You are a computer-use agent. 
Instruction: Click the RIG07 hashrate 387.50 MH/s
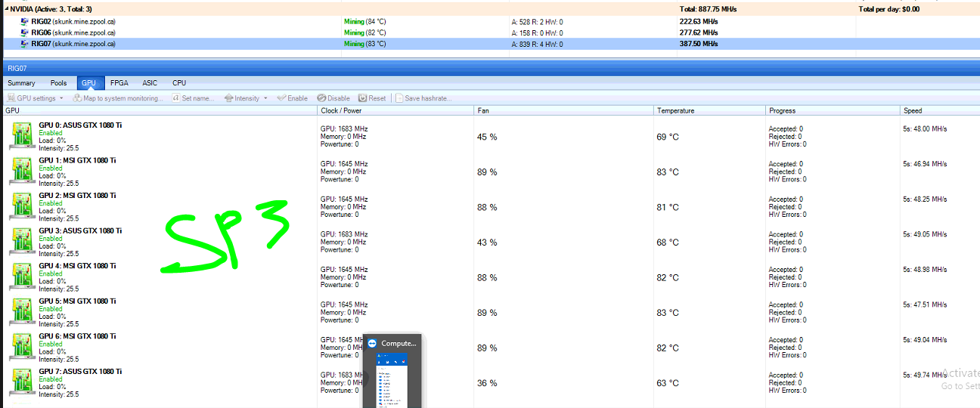(x=698, y=44)
